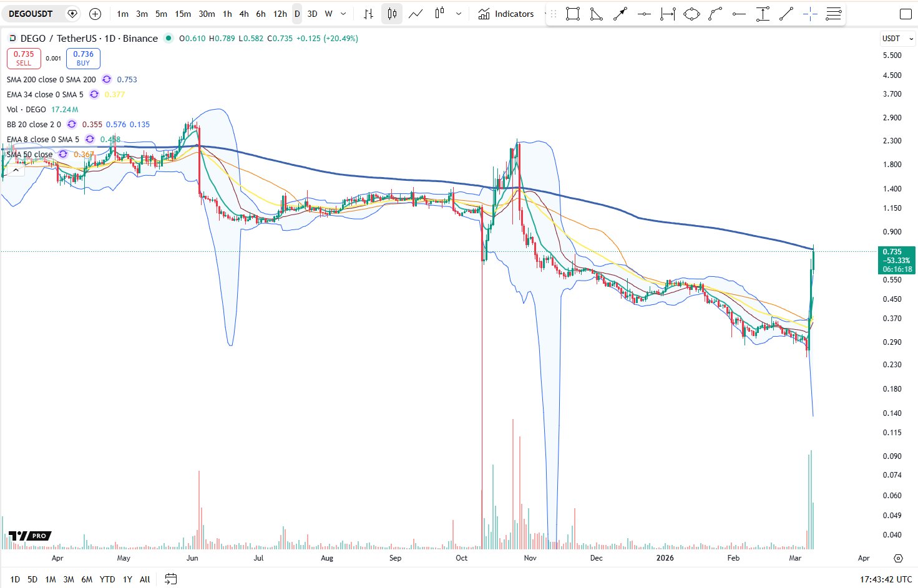Viewport: 918px width, 588px height.
Task: Open the Indicators menu
Action: tap(506, 14)
